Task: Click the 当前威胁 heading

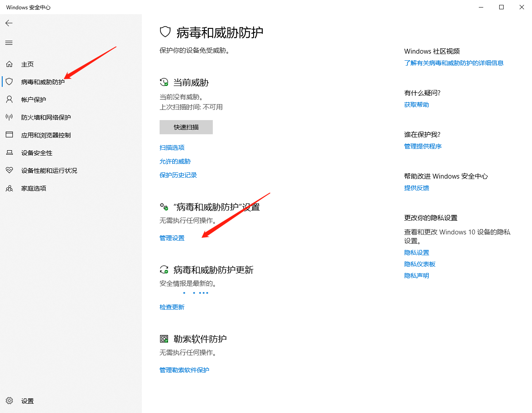Action: click(x=191, y=82)
